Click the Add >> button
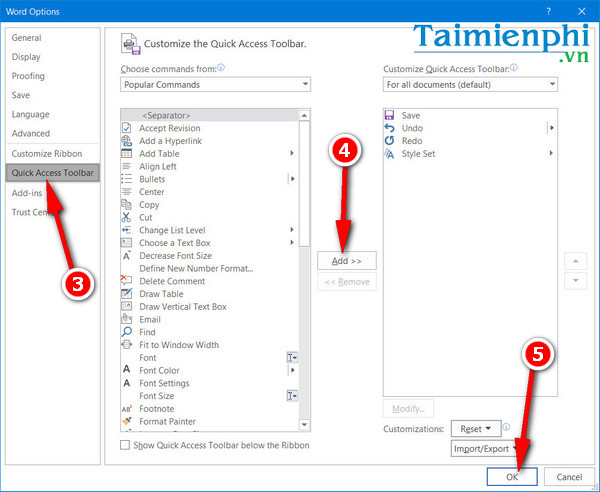600x492 pixels. click(347, 261)
